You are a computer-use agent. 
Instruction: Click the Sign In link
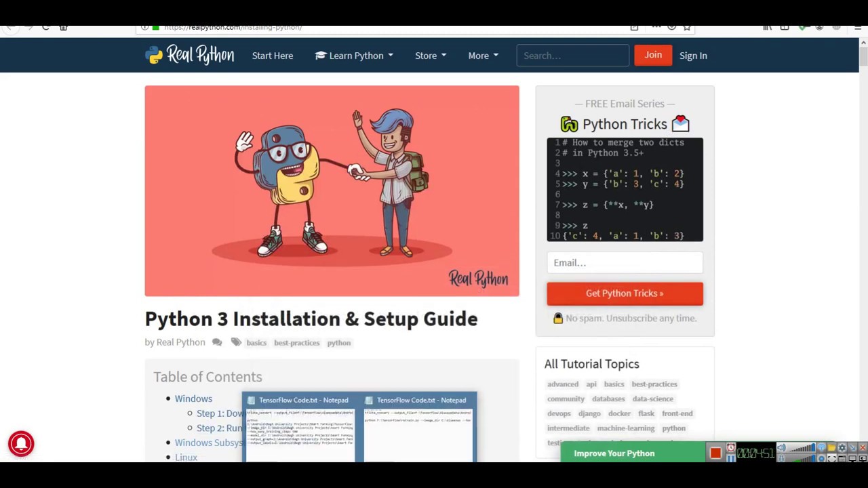pyautogui.click(x=693, y=56)
